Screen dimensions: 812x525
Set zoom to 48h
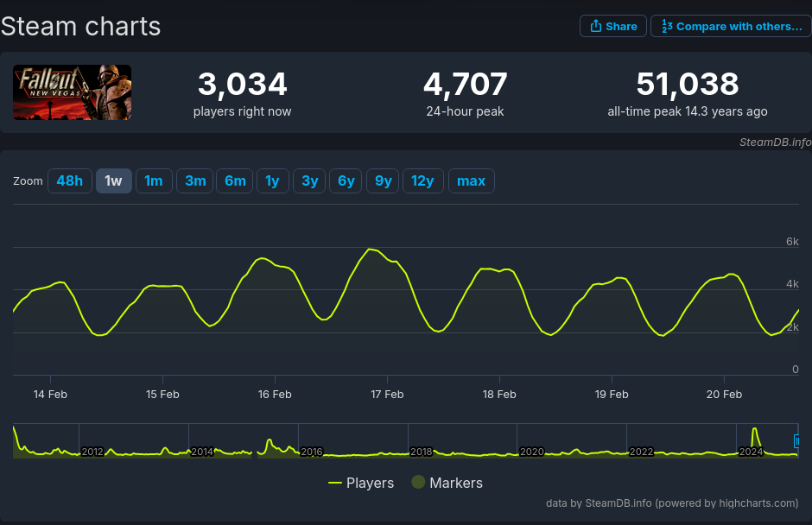70,181
